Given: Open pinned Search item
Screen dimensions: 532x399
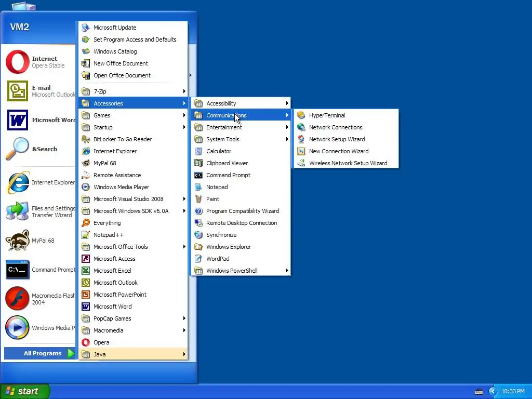Looking at the screenshot, I should pyautogui.click(x=40, y=149).
